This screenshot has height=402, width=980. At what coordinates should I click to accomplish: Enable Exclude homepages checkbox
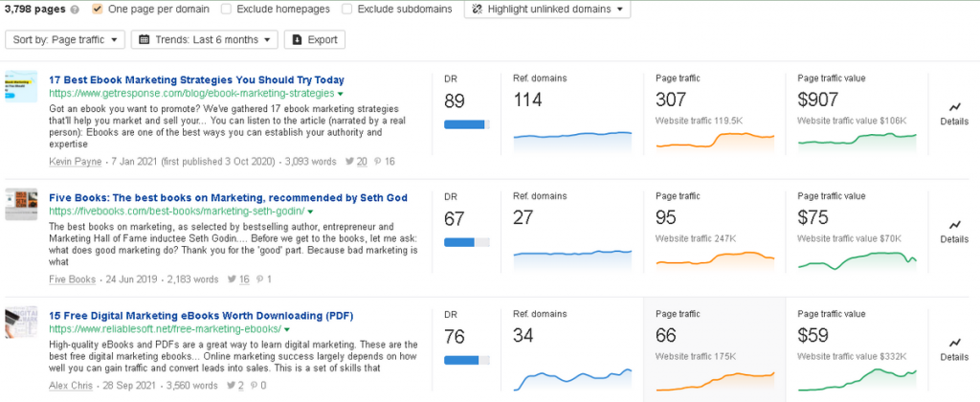tap(226, 10)
